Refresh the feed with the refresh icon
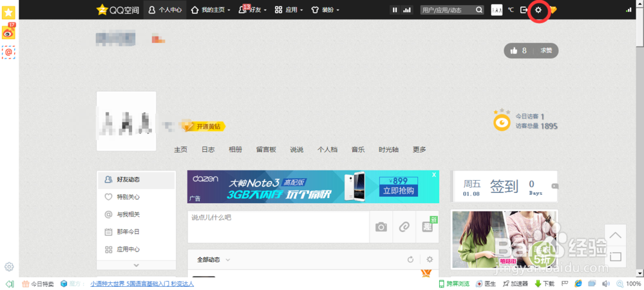This screenshot has width=644, height=290. (x=410, y=260)
